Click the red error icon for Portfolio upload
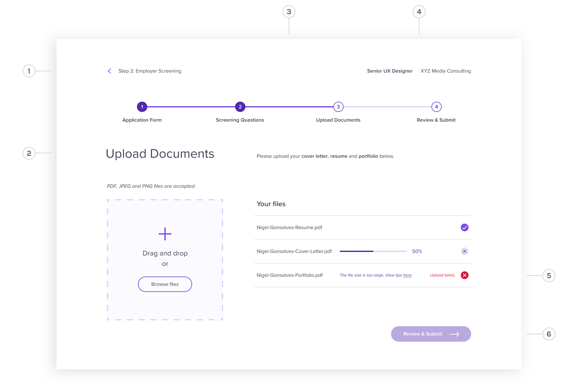The width and height of the screenshot is (578, 392). [x=464, y=275]
